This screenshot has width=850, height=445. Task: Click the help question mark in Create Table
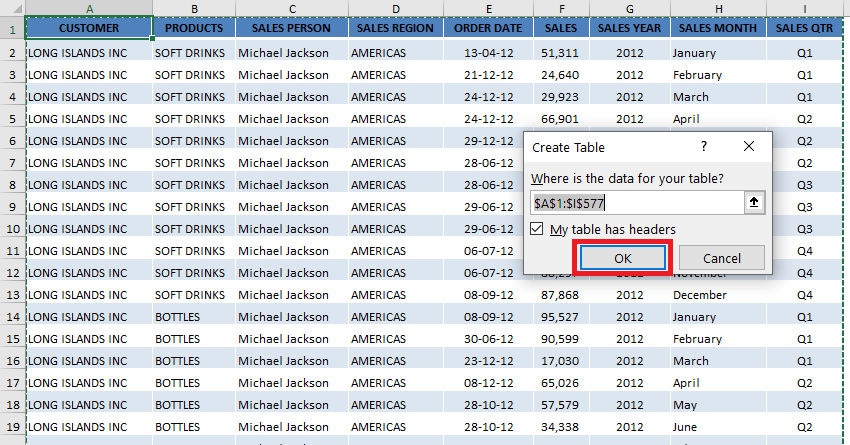[x=704, y=146]
